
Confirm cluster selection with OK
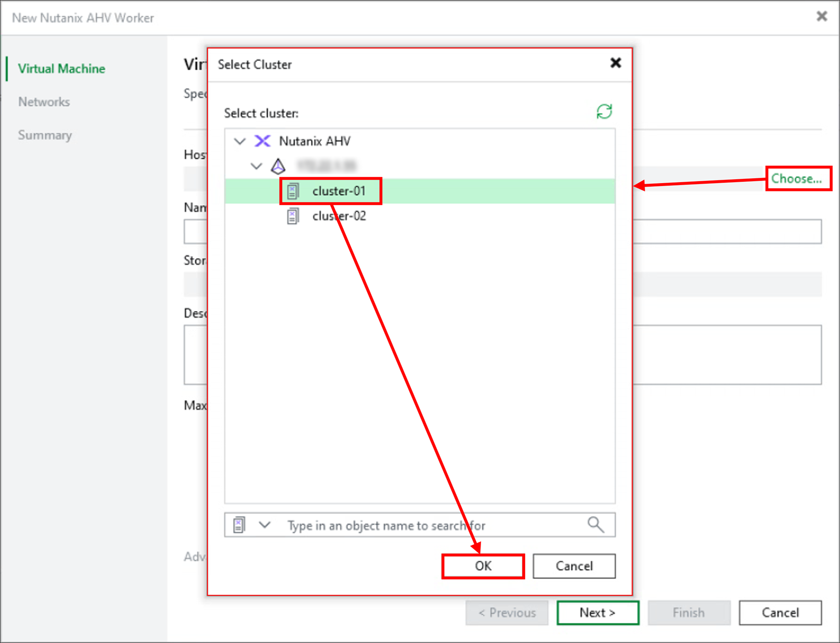[x=482, y=566]
